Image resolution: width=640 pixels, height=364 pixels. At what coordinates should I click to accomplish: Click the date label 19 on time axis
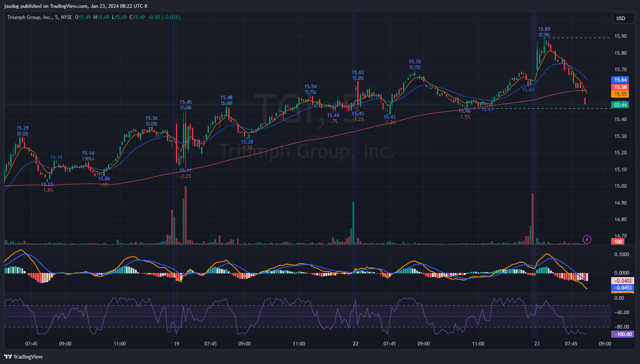point(176,344)
